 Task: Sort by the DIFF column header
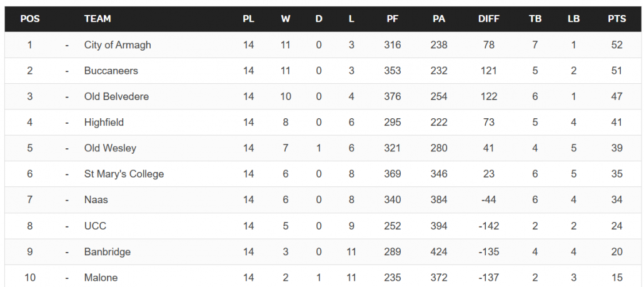click(x=489, y=19)
